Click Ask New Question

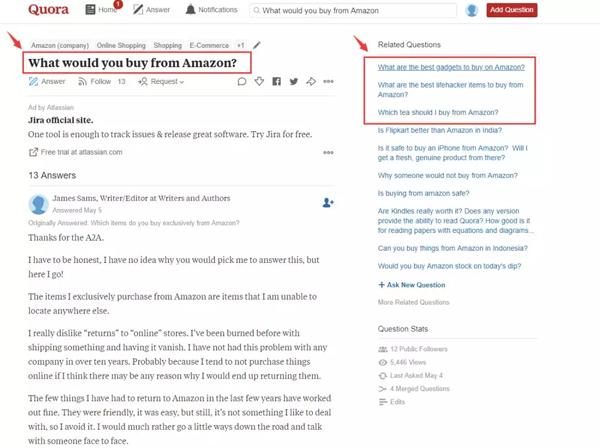click(x=412, y=285)
